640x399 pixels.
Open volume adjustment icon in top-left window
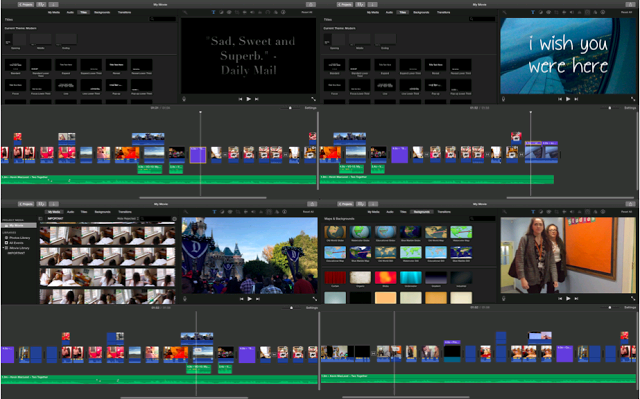coord(252,12)
